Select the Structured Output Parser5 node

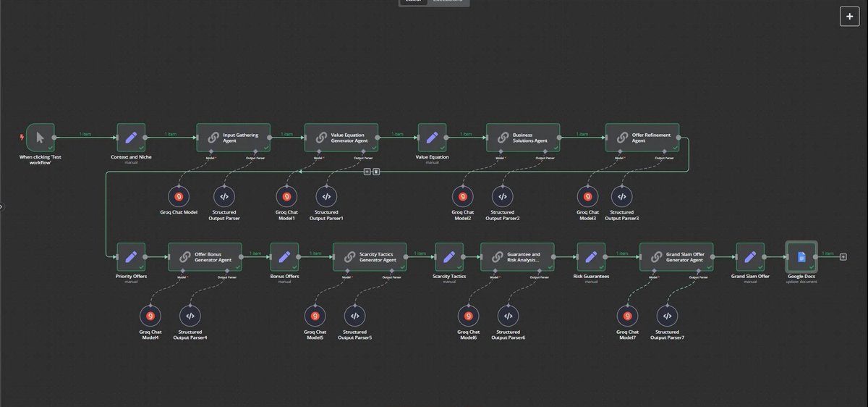(x=354, y=316)
